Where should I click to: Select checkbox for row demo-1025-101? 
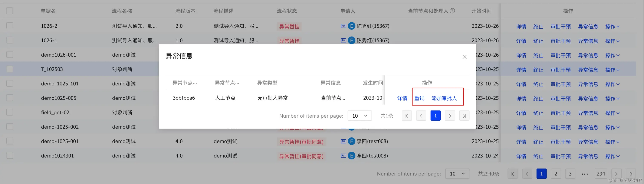click(10, 83)
